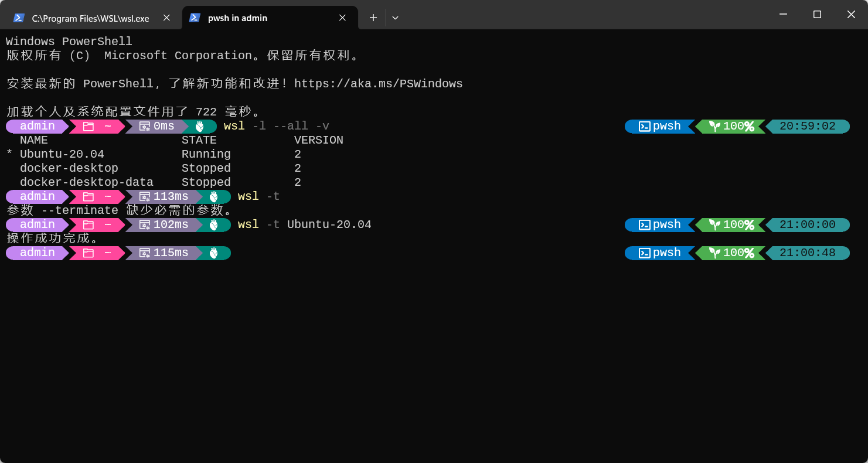Click PowerShell icon on the wsl.exe tab
Screen dimensions: 868x463
click(x=19, y=18)
